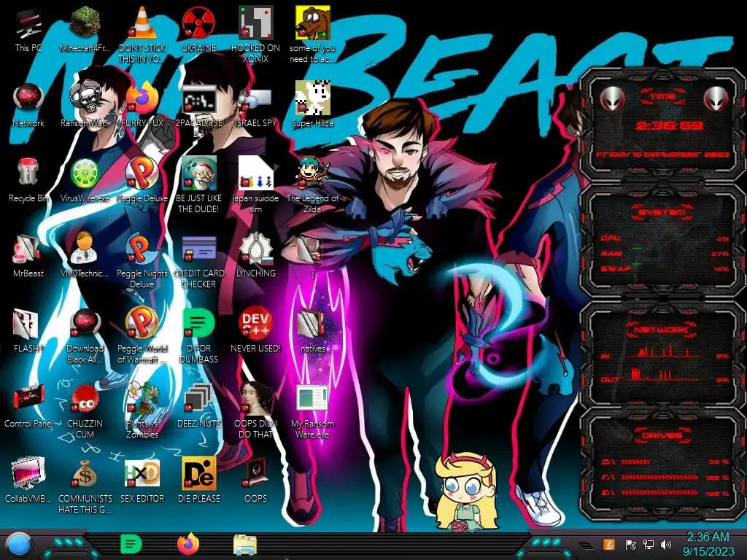Screen dimensions: 747x560
Task: Select HOOKED ON XONIX shortcut
Action: click(255, 23)
